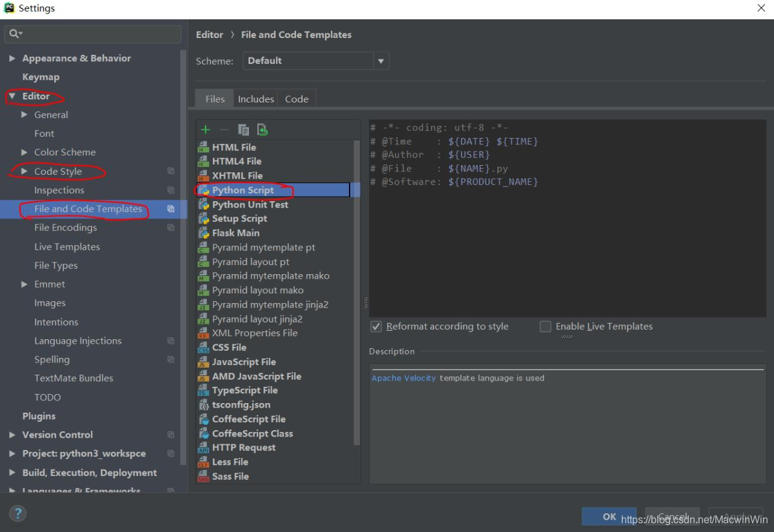Open the Apache Velocity link
The image size is (774, 532).
tap(404, 378)
